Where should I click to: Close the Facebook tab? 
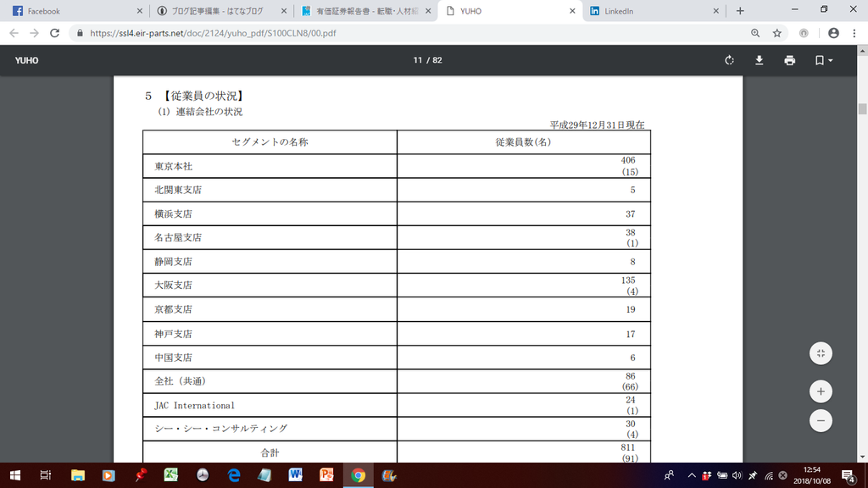(x=140, y=11)
